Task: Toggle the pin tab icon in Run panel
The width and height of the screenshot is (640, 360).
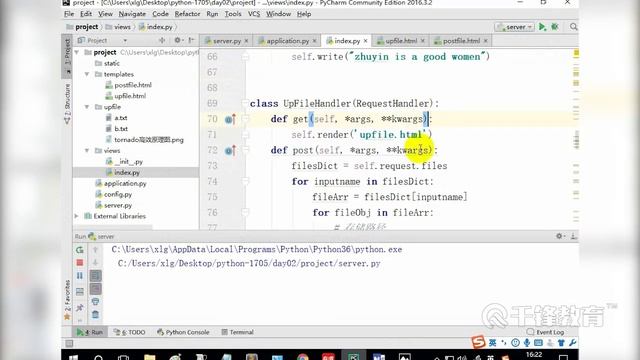Action: coord(80,307)
